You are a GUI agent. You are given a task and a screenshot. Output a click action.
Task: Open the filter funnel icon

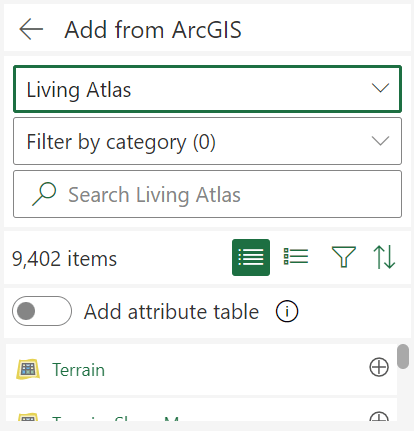344,257
